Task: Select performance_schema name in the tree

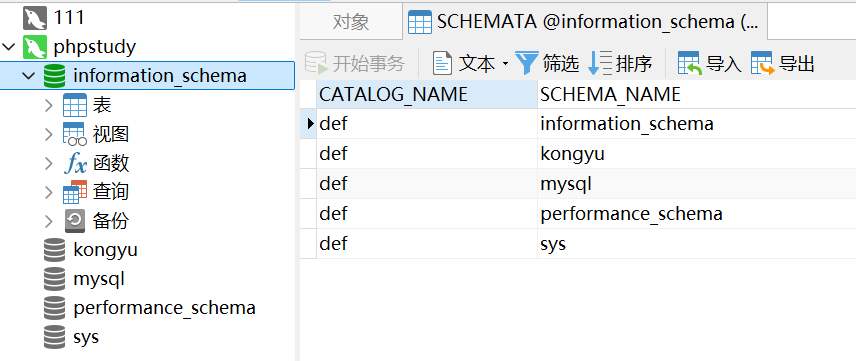Action: pos(164,309)
